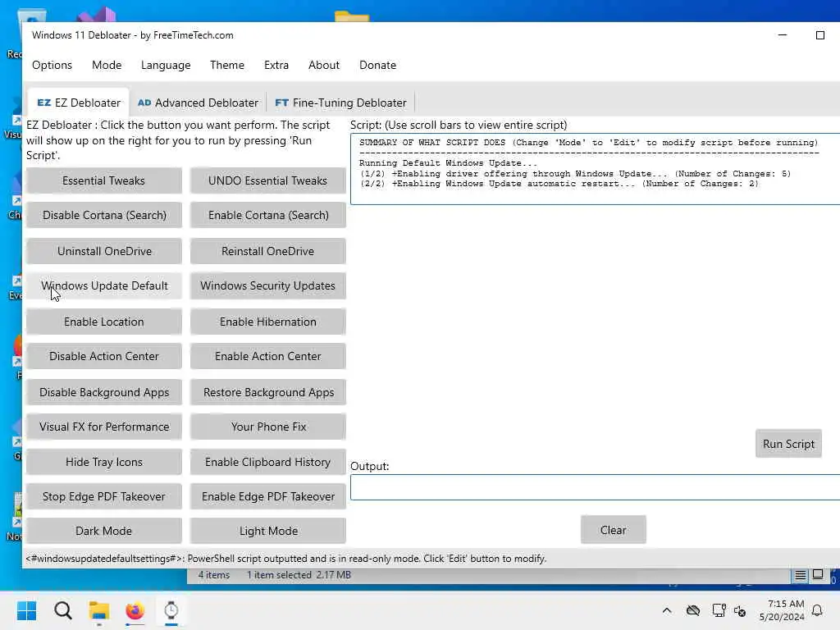Click the Essential Tweaks button
840x630 pixels.
[x=104, y=180]
